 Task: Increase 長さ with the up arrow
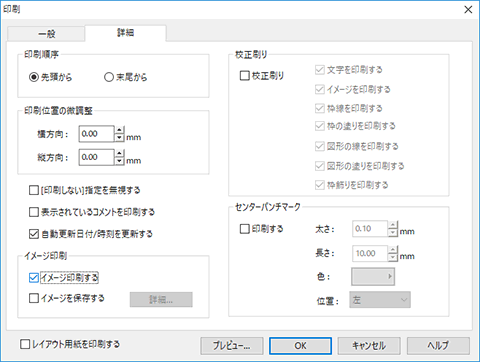pos(393,249)
